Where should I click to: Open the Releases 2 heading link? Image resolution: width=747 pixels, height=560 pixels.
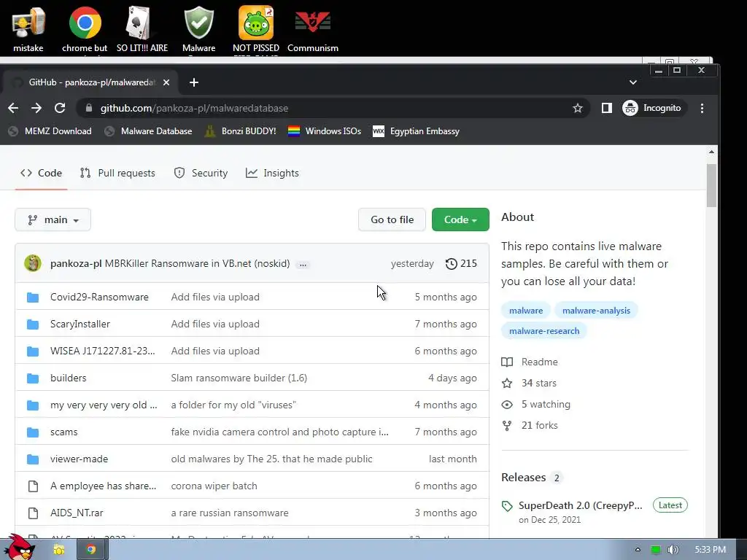[x=532, y=477]
